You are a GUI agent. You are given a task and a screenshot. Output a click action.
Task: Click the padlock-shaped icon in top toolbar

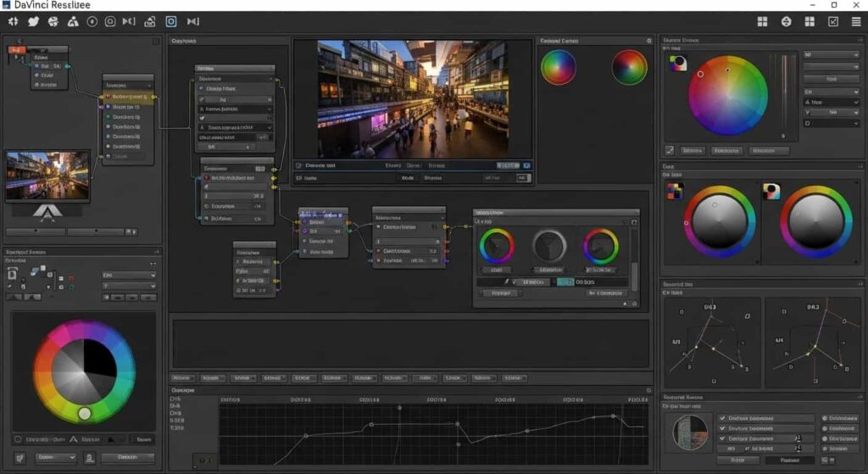[x=149, y=21]
